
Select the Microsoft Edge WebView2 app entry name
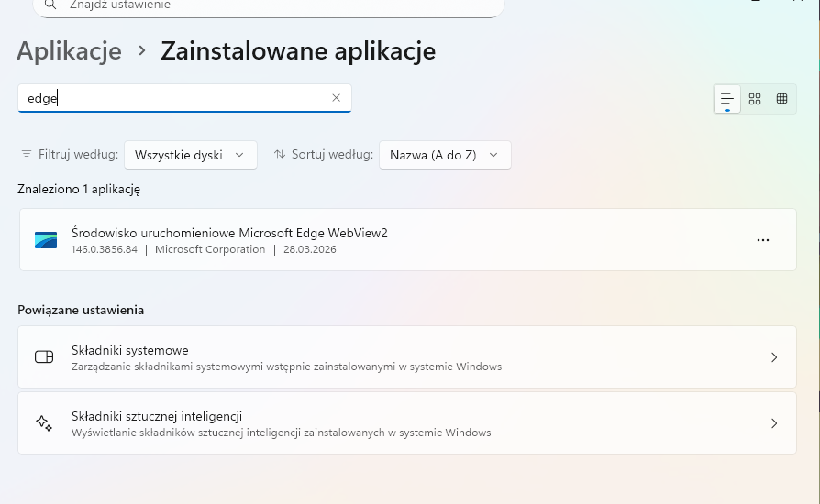coord(229,233)
